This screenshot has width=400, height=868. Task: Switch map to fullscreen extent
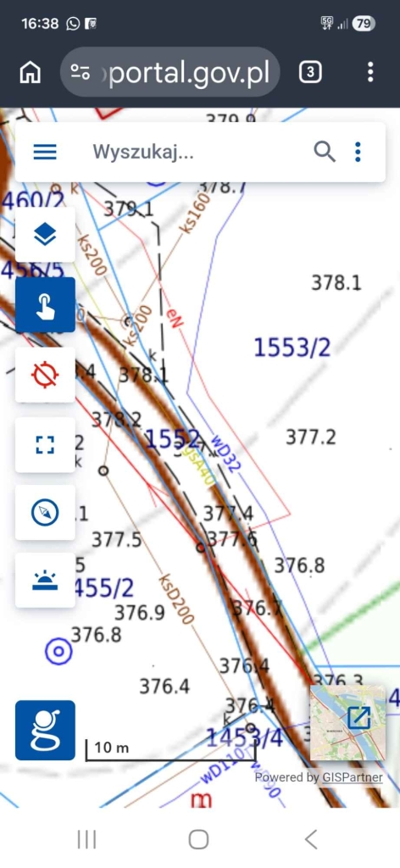coord(45,444)
